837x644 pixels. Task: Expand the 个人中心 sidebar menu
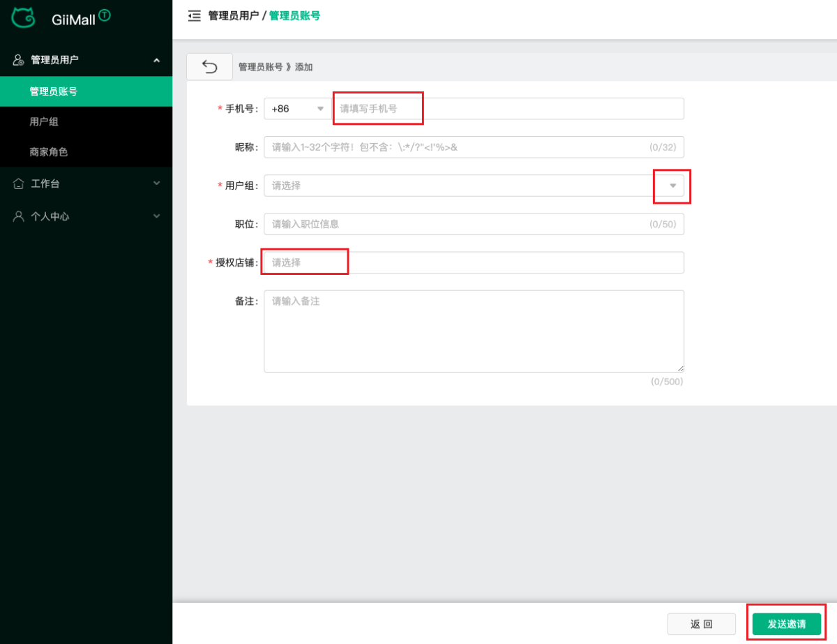(x=156, y=216)
